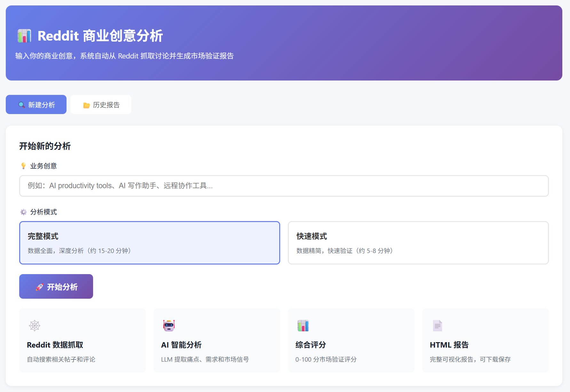Click the magnifier icon on 新建分析 tab
Viewport: 570px width, 392px height.
21,105
